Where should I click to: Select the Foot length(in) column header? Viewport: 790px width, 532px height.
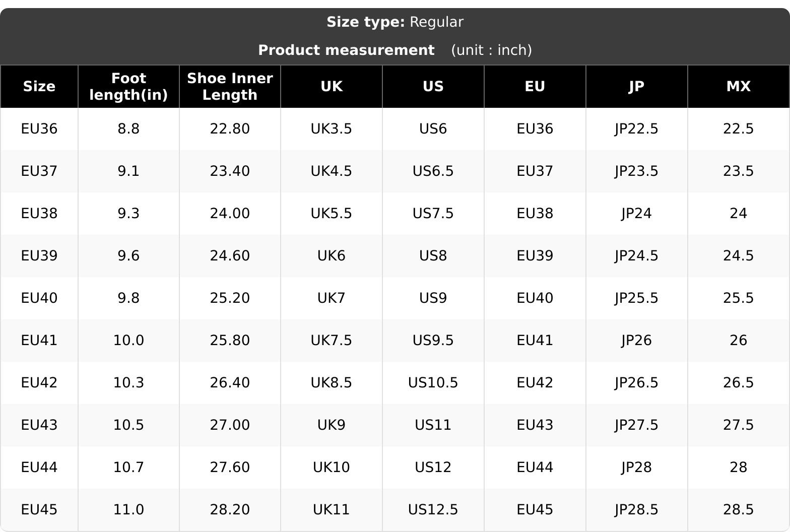coord(128,87)
